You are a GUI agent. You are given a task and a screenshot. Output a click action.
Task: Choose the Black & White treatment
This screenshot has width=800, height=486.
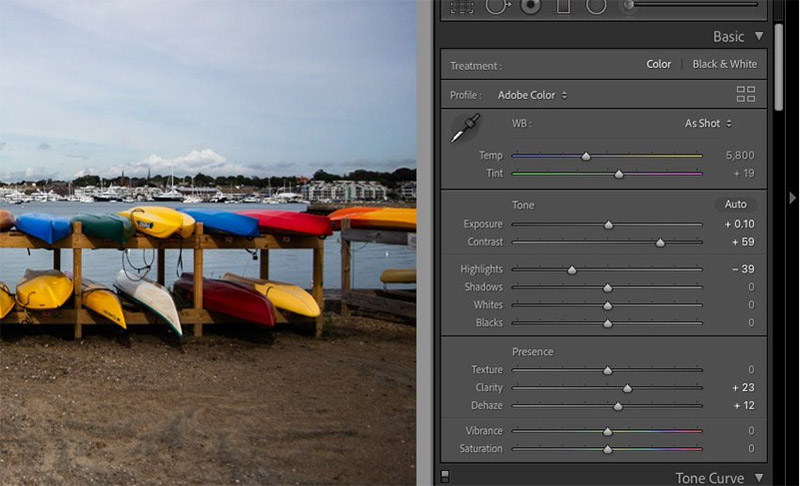tap(724, 64)
